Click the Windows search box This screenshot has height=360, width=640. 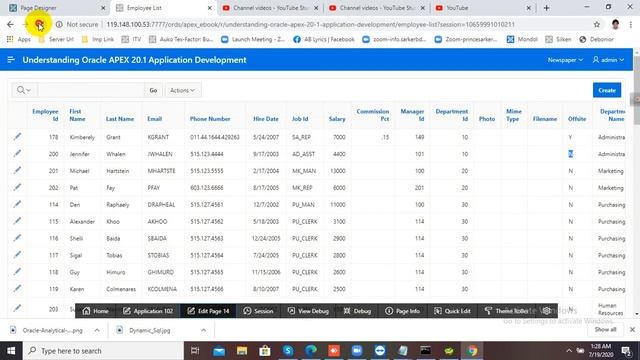point(103,351)
